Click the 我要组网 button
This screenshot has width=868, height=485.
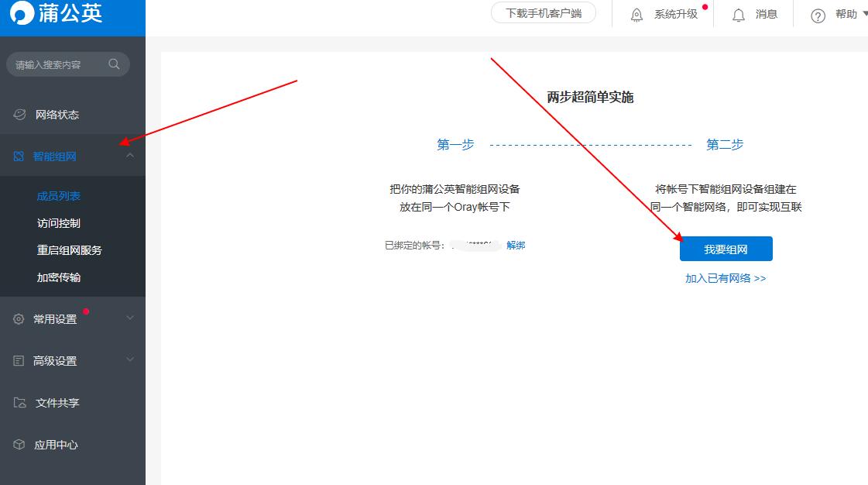pos(726,249)
